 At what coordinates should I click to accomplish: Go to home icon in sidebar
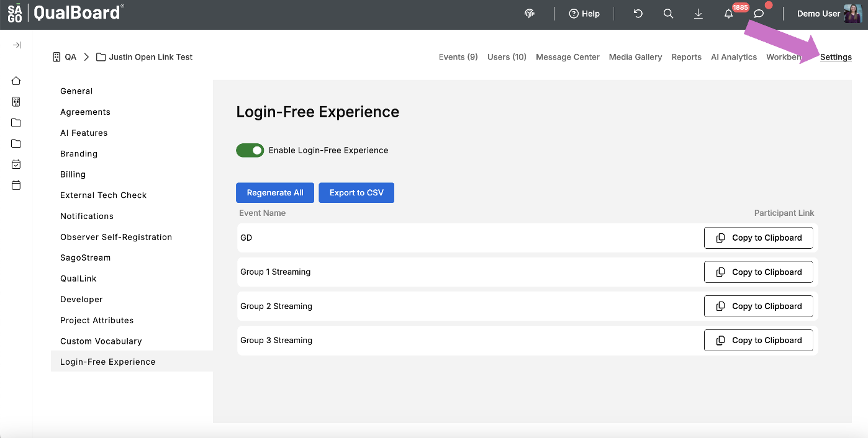16,81
